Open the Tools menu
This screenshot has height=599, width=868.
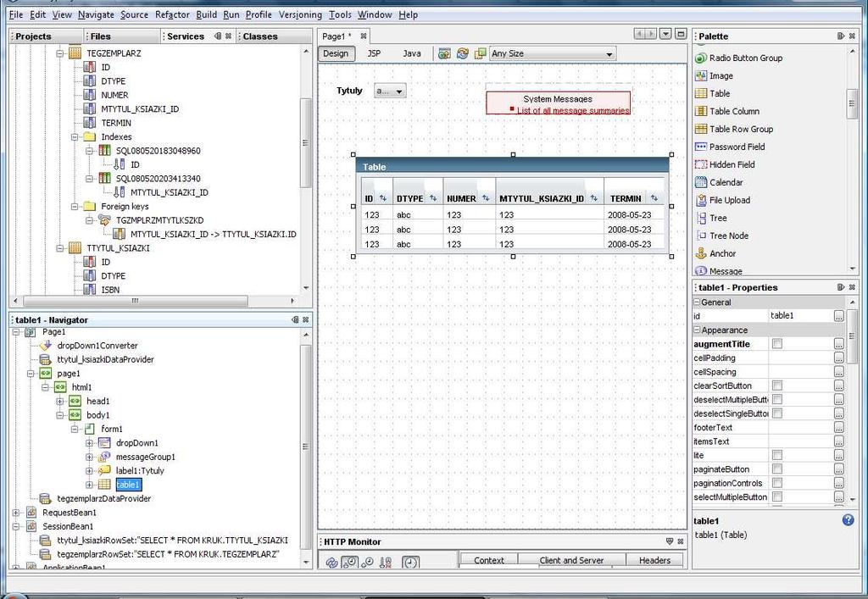(x=340, y=15)
